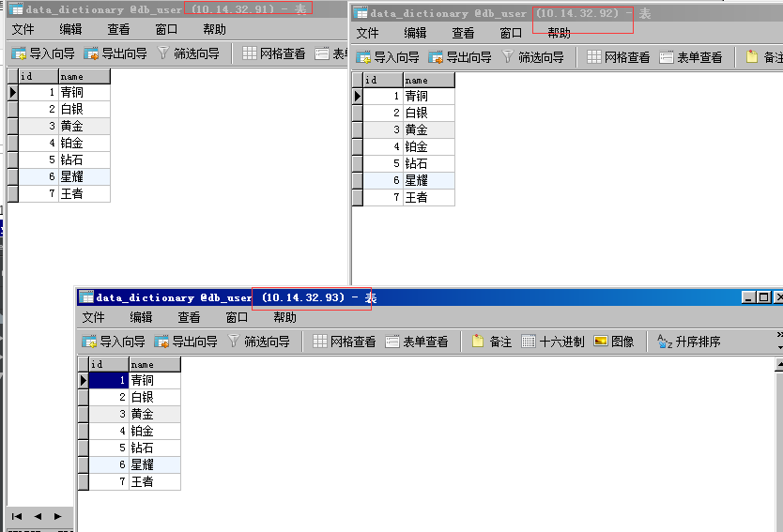Screen dimensions: 783x532
Task: Open Filter Wizard in 10.14.32.92 window
Action: (533, 57)
